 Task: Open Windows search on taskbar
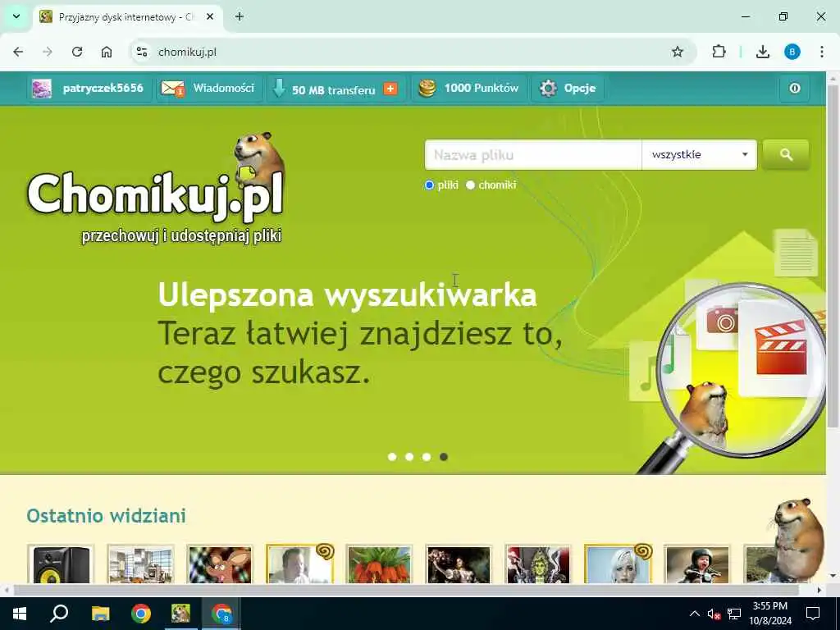[59, 614]
